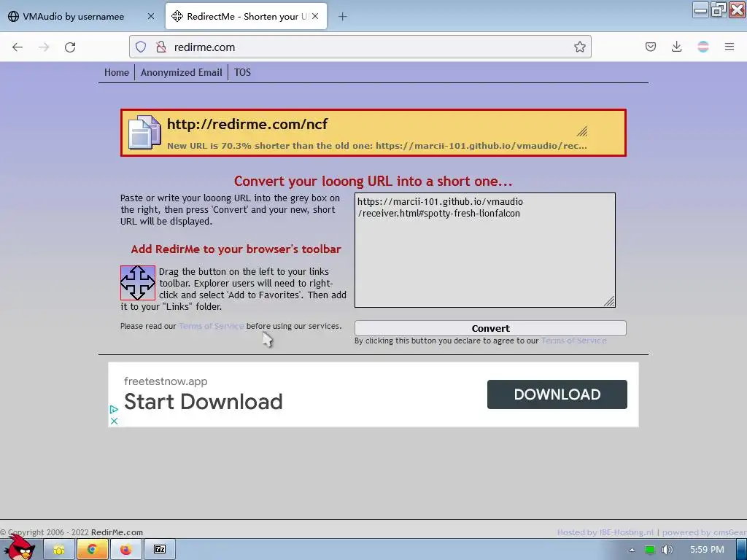Screen dimensions: 747x560
Task: Open the Pocket save icon
Action: [650, 47]
